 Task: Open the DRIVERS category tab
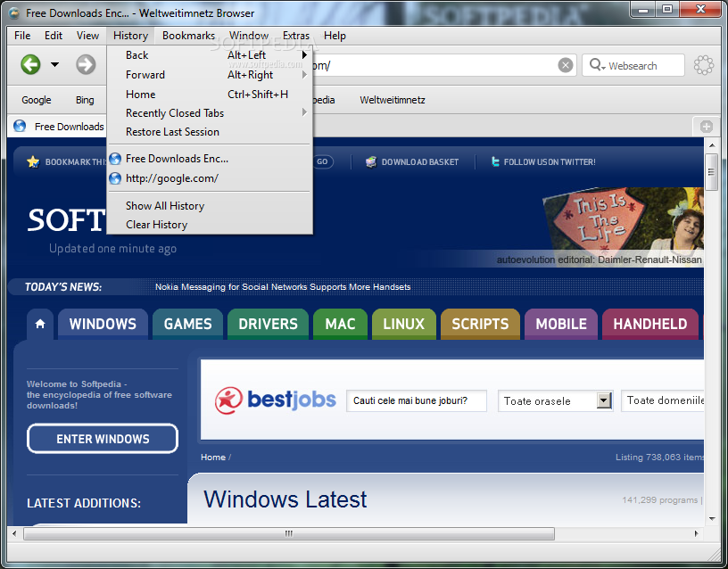tap(268, 324)
